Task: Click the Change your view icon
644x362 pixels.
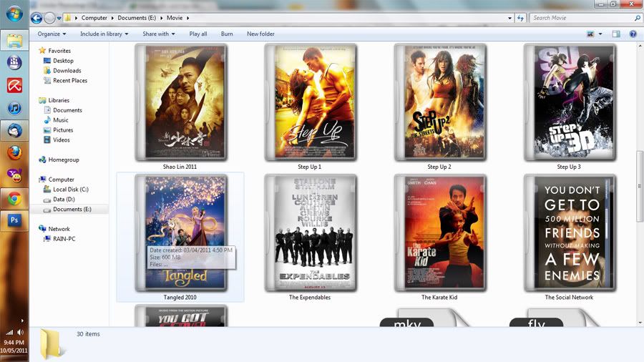Action: pyautogui.click(x=590, y=34)
